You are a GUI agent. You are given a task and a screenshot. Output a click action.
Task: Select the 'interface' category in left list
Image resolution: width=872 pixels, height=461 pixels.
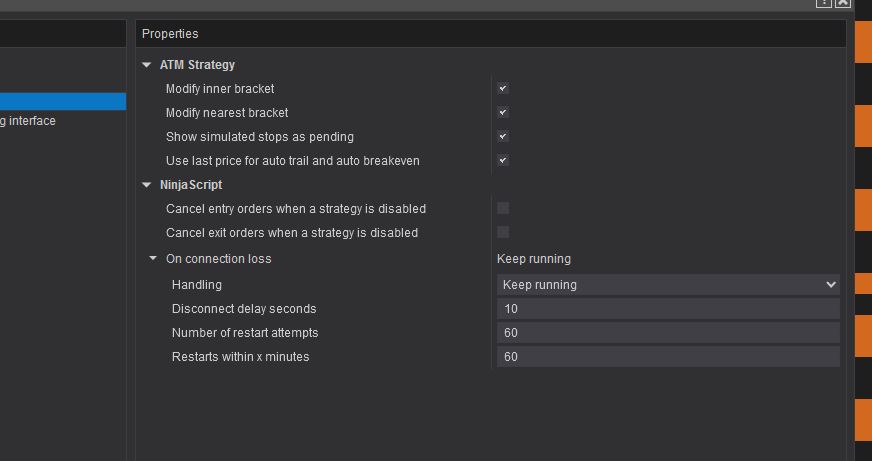30,121
